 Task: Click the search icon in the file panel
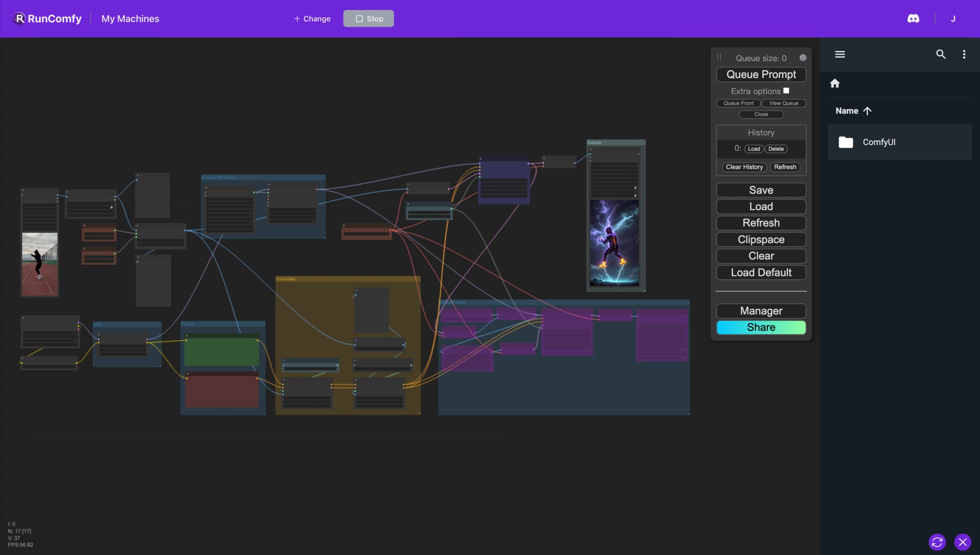pyautogui.click(x=940, y=54)
